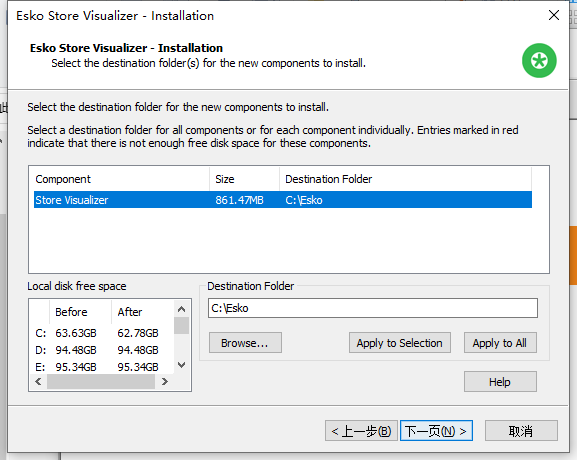Open the Help button
The width and height of the screenshot is (577, 460).
click(500, 382)
